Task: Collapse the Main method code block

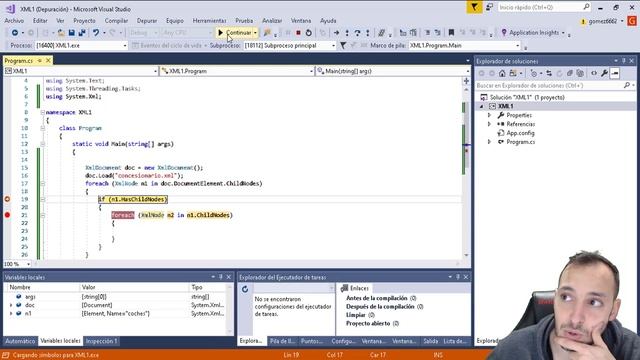Action: (x=42, y=144)
